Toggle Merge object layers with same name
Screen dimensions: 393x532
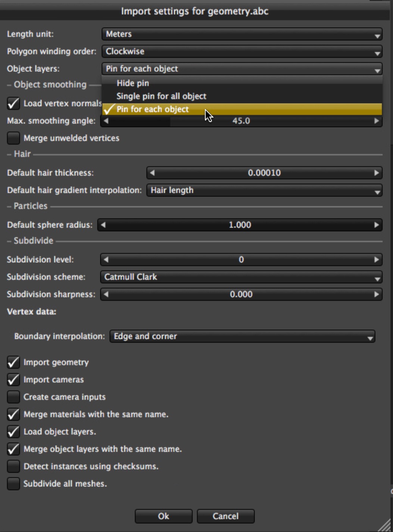pyautogui.click(x=13, y=449)
